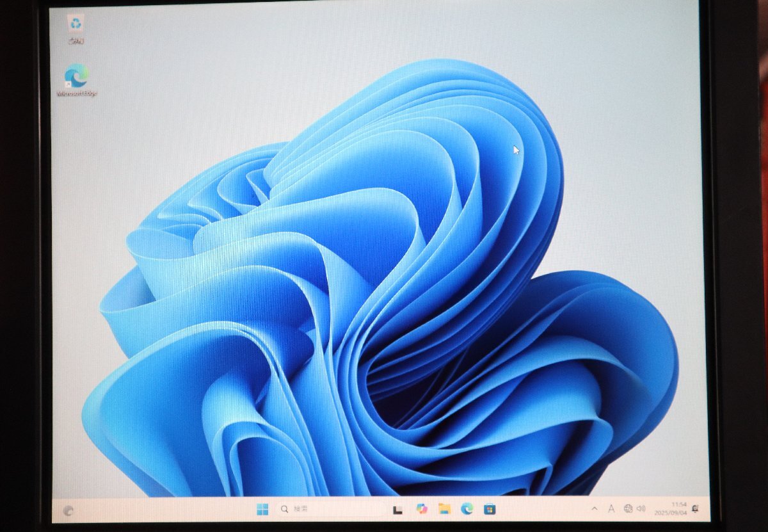Open Microsoft Store from the taskbar

[x=490, y=510]
